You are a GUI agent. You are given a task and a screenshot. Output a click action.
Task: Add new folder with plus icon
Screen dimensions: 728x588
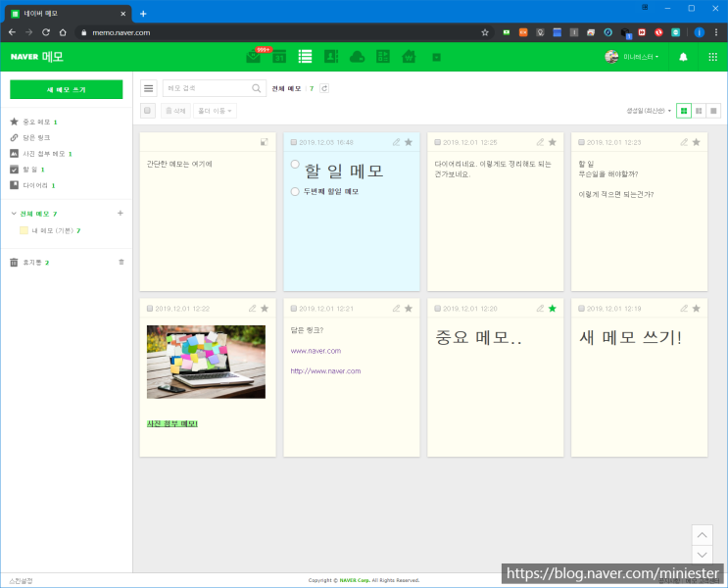click(121, 214)
